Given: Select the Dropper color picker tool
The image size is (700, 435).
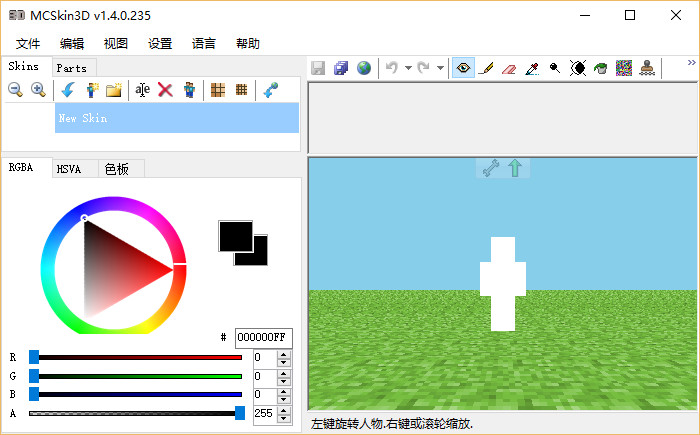Looking at the screenshot, I should pos(532,68).
